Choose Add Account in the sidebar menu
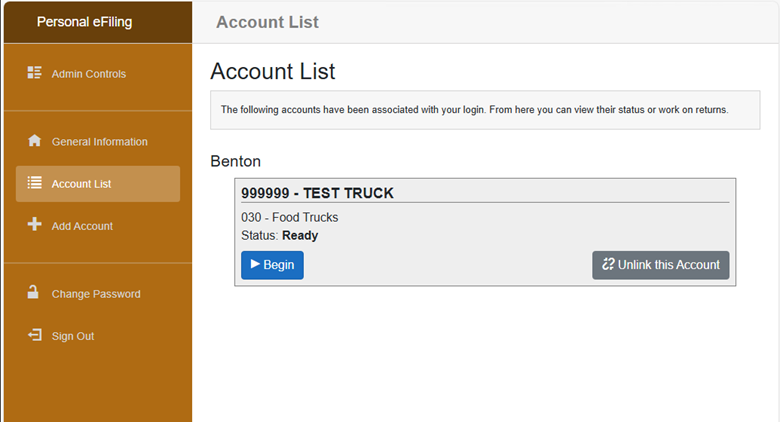Image resolution: width=780 pixels, height=422 pixels. tap(82, 226)
